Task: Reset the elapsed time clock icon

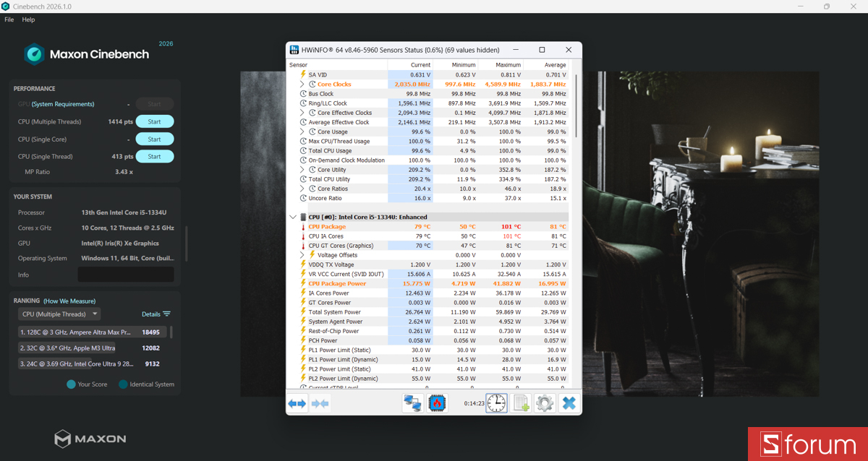Action: (x=496, y=403)
